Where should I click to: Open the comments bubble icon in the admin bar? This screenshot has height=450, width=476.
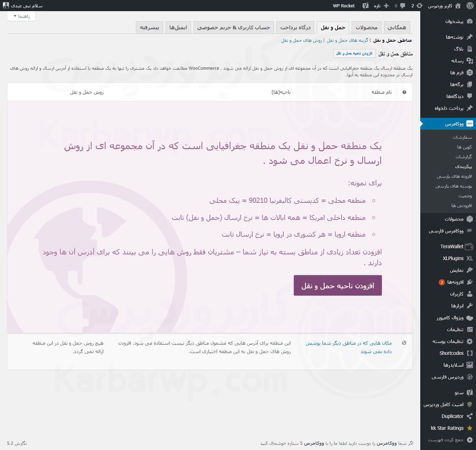(402, 6)
